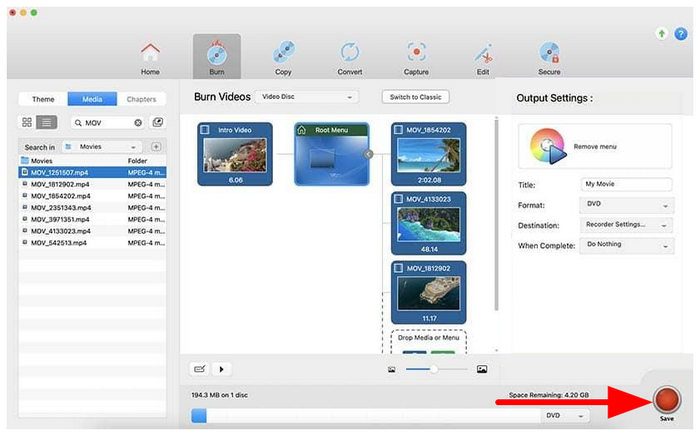Click the small thumbnail size icon

tap(392, 370)
